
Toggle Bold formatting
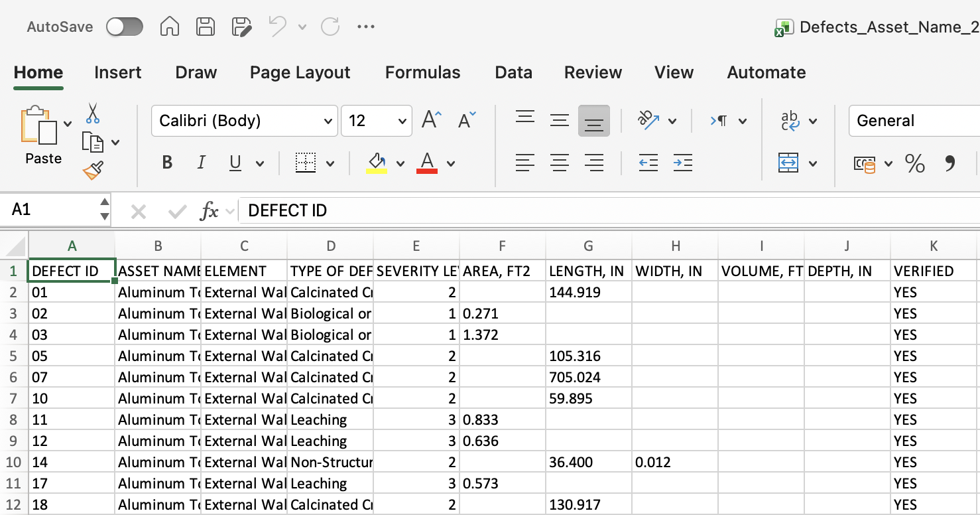click(x=167, y=163)
